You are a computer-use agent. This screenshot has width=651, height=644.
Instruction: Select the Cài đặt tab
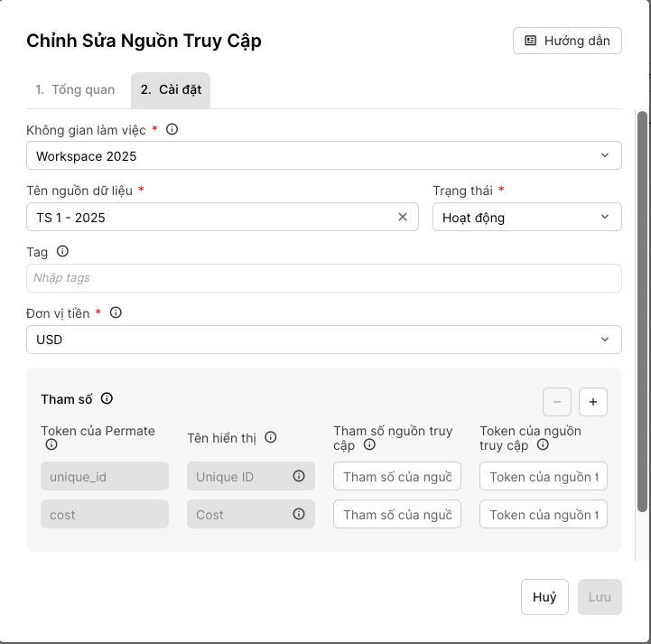point(171,89)
